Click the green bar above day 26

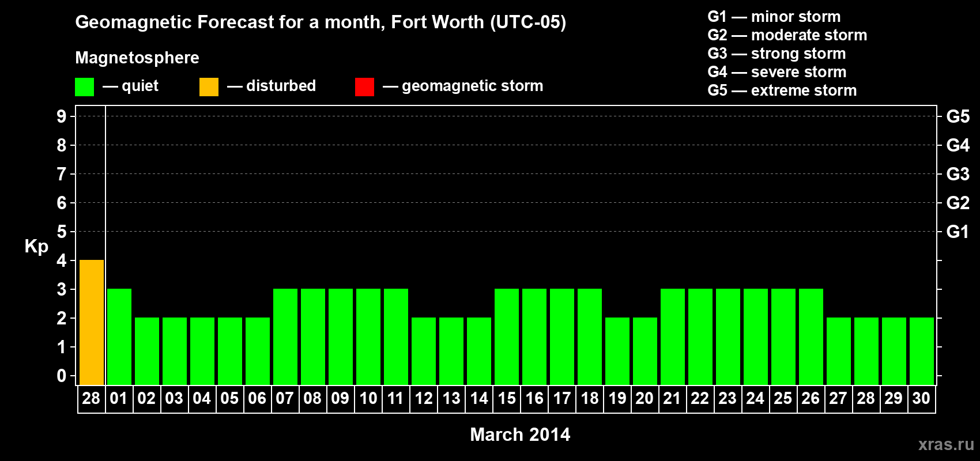pyautogui.click(x=811, y=337)
